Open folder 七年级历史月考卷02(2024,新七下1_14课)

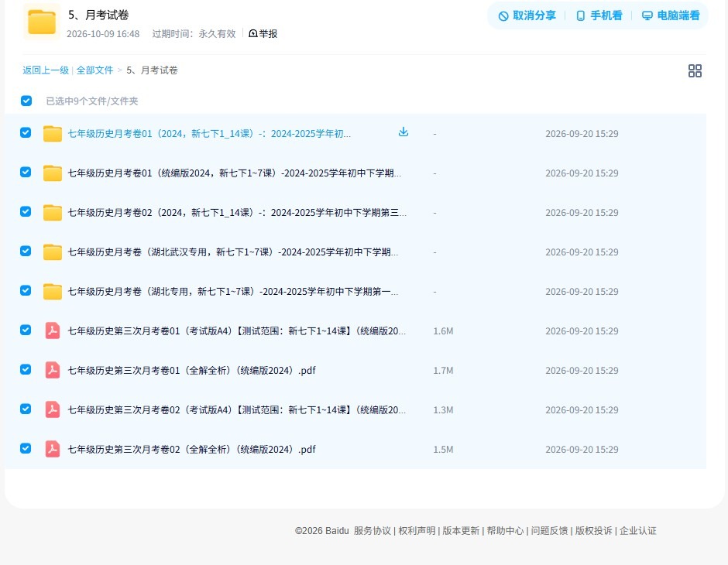coord(237,212)
